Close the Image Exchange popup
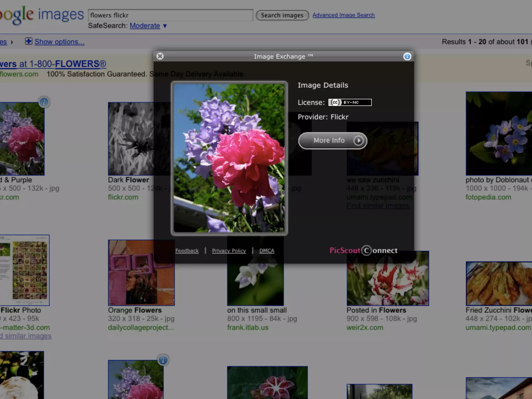The image size is (532, 399). pyautogui.click(x=160, y=56)
